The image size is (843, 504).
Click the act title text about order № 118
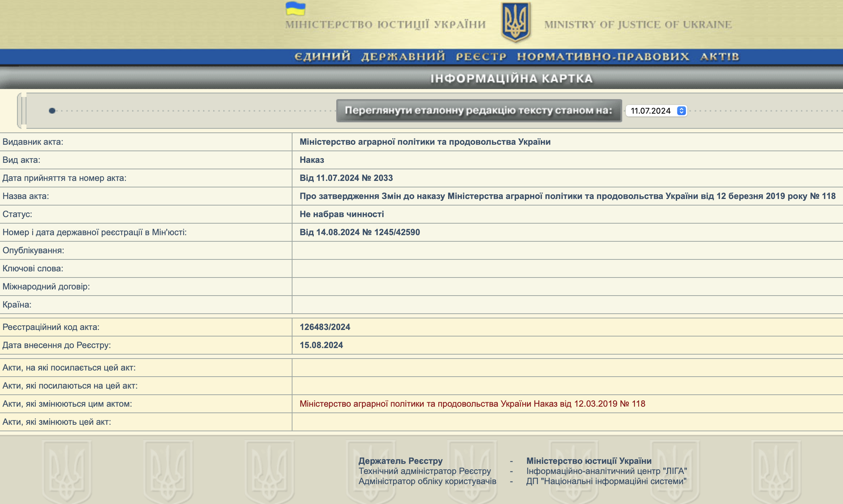(x=567, y=196)
